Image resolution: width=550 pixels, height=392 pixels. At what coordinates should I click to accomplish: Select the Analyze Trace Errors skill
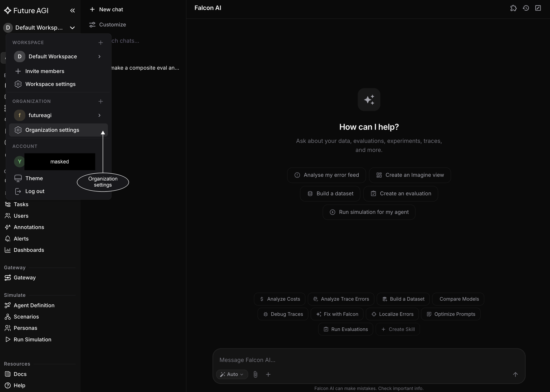point(341,299)
